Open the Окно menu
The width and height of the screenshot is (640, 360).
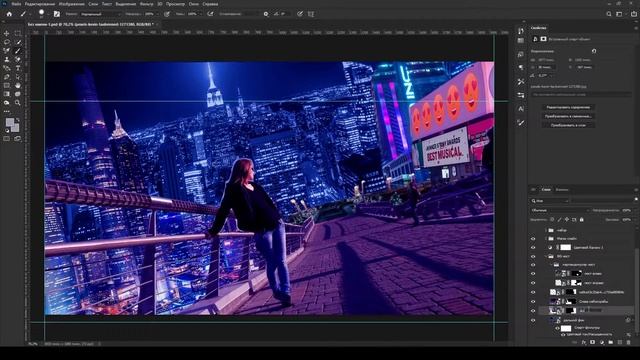click(193, 4)
